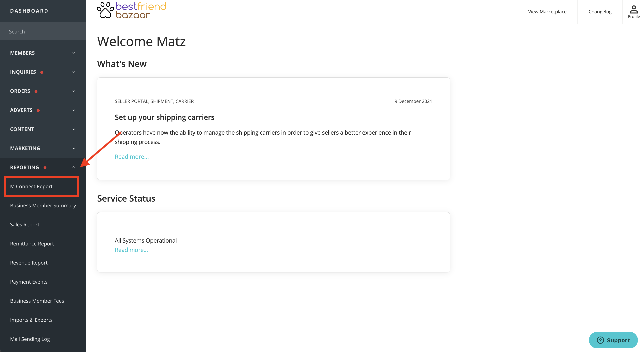
Task: Open Business Member Summary report
Action: click(x=43, y=206)
